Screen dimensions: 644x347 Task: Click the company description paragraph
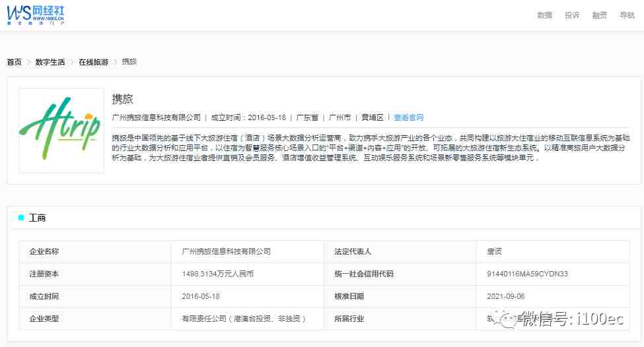click(370, 148)
